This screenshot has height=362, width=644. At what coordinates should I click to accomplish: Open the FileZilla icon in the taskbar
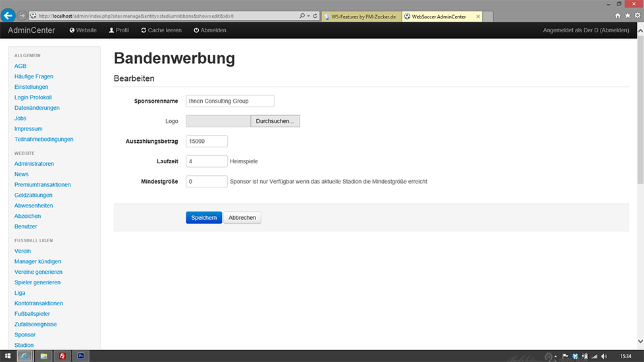pyautogui.click(x=63, y=356)
